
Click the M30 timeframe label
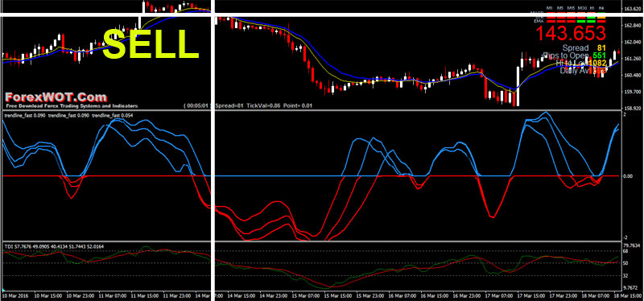(582, 8)
